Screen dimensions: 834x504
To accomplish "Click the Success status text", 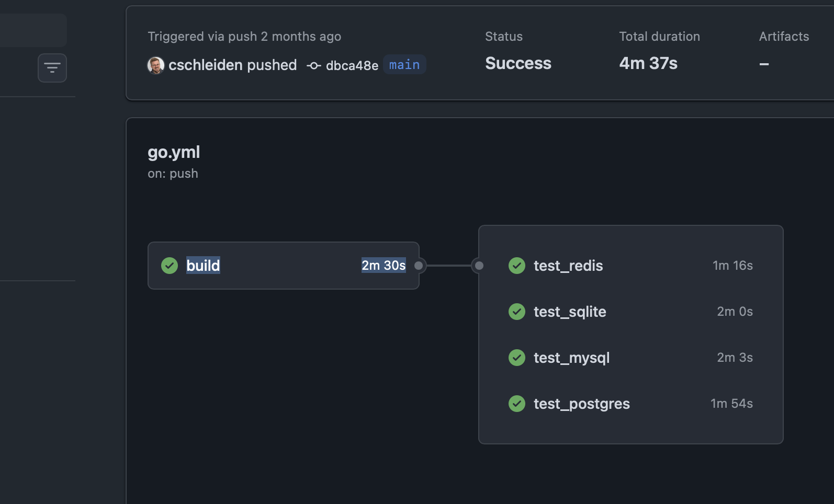I will coord(518,63).
